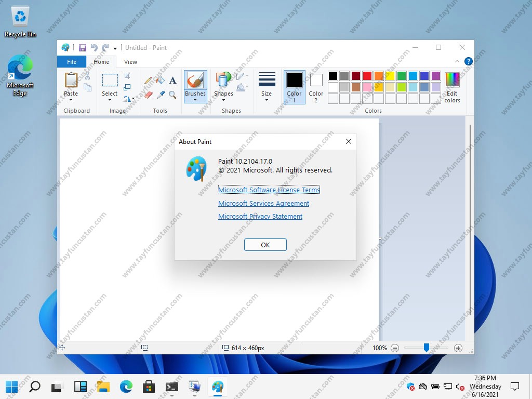Viewport: 532px width, 399px height.
Task: Open Microsoft Privacy Statement link
Action: pyautogui.click(x=260, y=217)
